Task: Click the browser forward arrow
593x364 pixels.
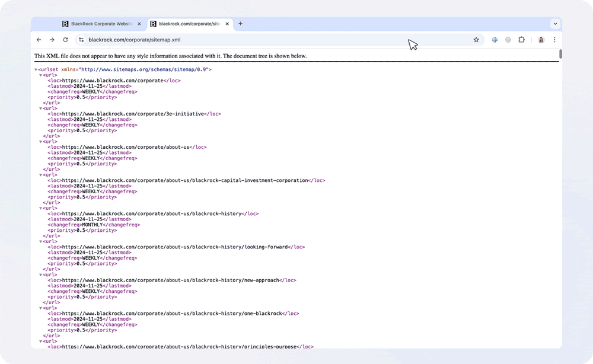Action: pos(52,40)
